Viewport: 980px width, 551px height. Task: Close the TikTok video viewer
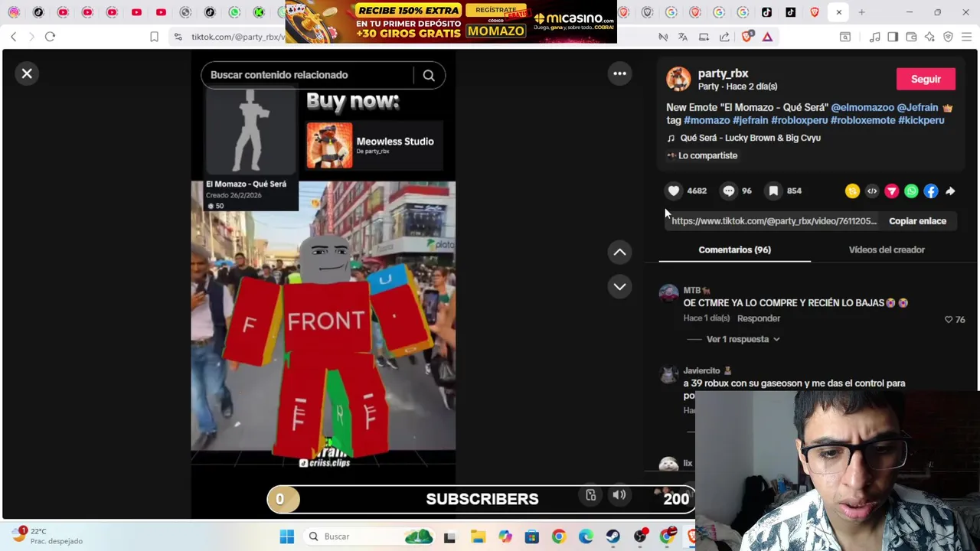27,73
